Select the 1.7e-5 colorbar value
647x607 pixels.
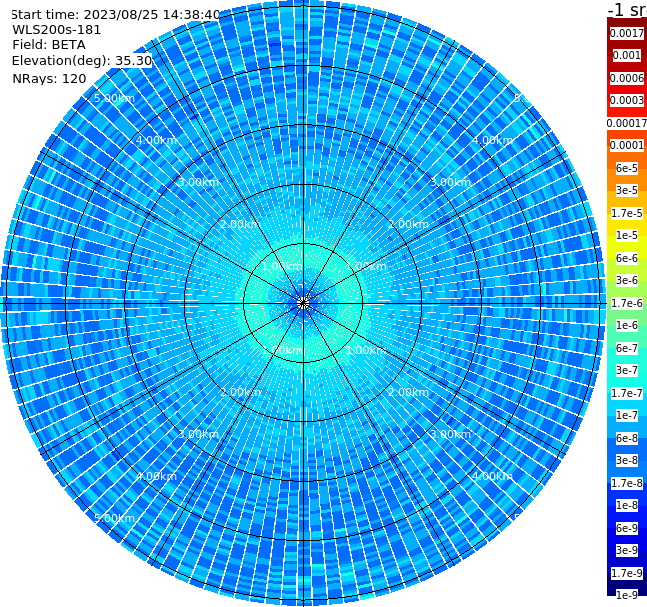[627, 213]
